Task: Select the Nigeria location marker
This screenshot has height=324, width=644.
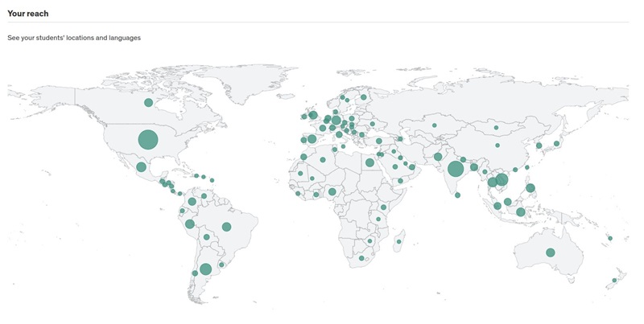Action: (332, 191)
